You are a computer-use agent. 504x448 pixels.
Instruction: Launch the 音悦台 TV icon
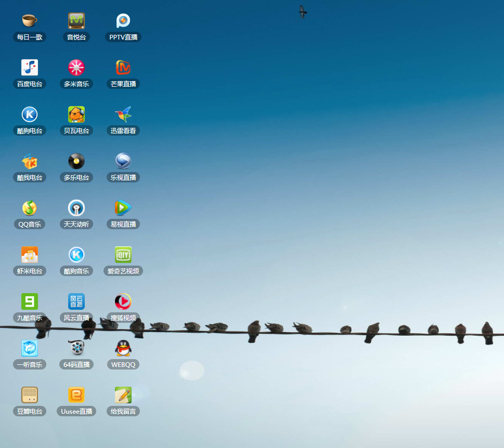76,21
